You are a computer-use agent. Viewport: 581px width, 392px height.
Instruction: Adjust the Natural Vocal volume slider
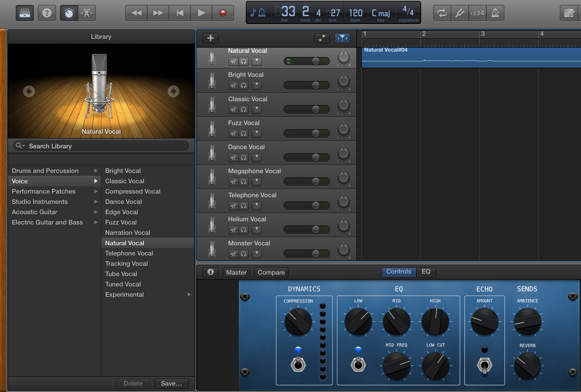[x=316, y=61]
